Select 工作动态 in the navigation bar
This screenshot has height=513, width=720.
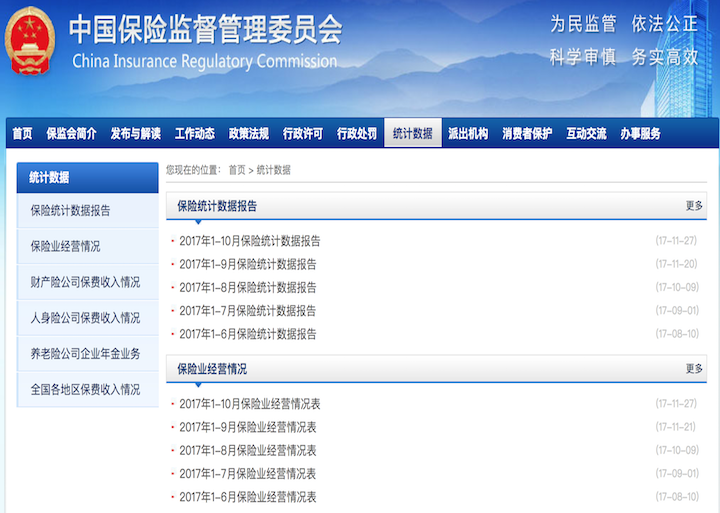point(195,134)
